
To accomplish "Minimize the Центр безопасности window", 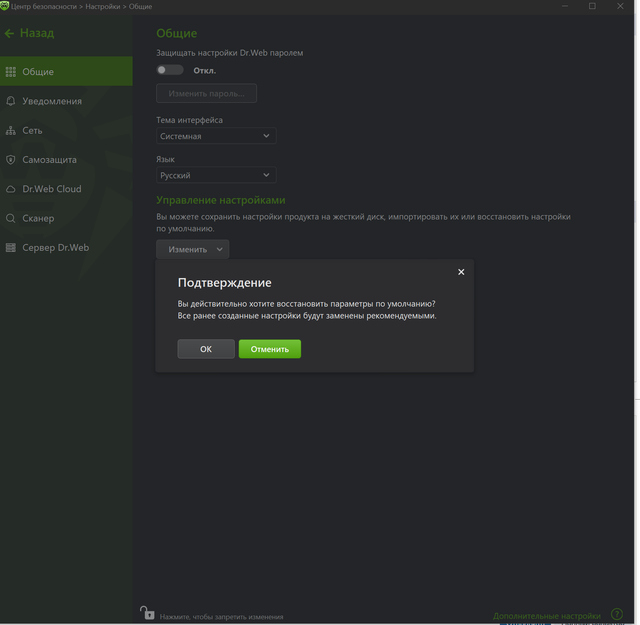I will click(x=565, y=6).
